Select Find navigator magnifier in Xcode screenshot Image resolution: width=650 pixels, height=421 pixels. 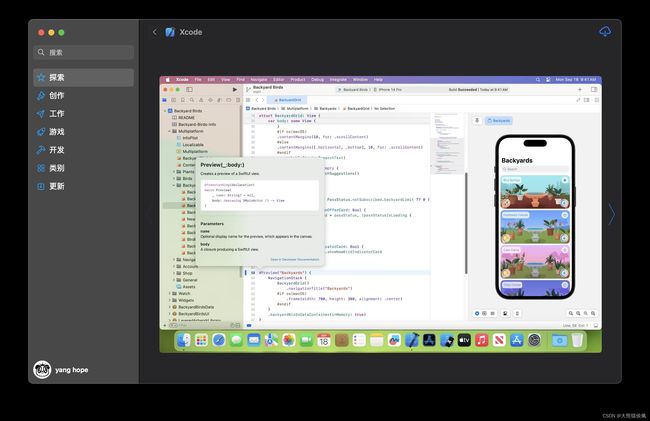[192, 100]
